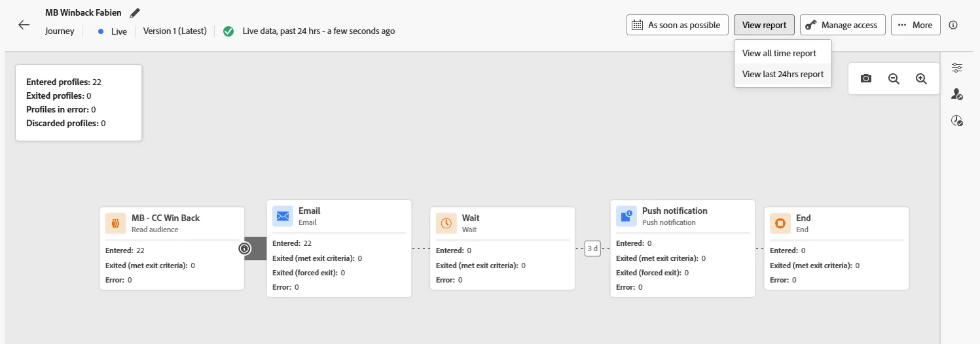This screenshot has width=980, height=344.
Task: Click Exited (forced exit) in Push notification node
Action: click(652, 273)
